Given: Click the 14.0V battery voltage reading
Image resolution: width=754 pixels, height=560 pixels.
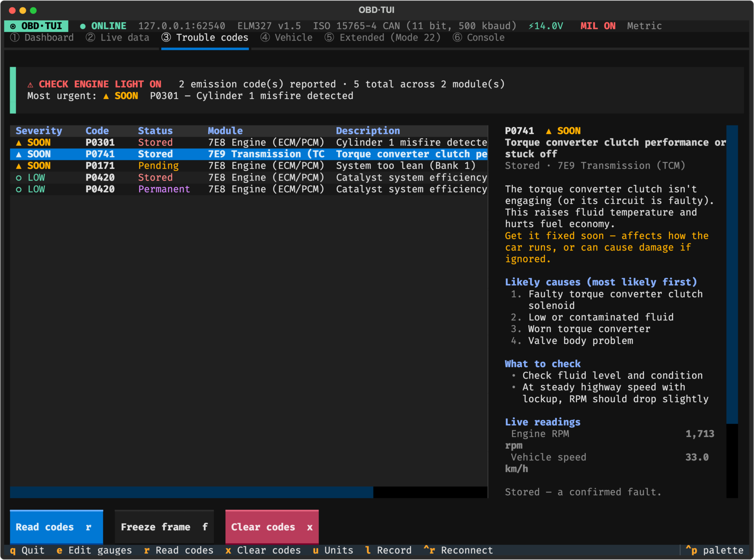Looking at the screenshot, I should click(x=546, y=26).
